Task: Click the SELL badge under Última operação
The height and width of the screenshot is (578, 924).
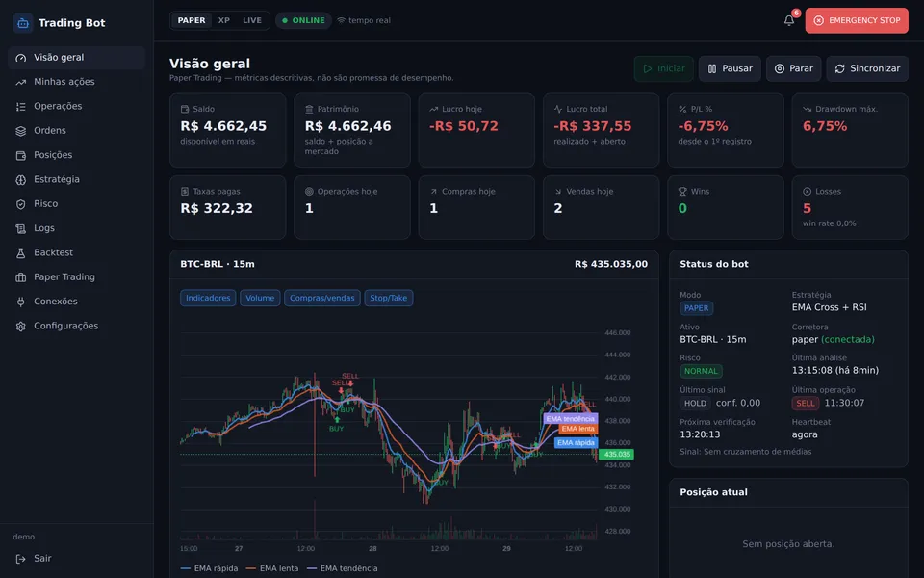Action: click(806, 404)
